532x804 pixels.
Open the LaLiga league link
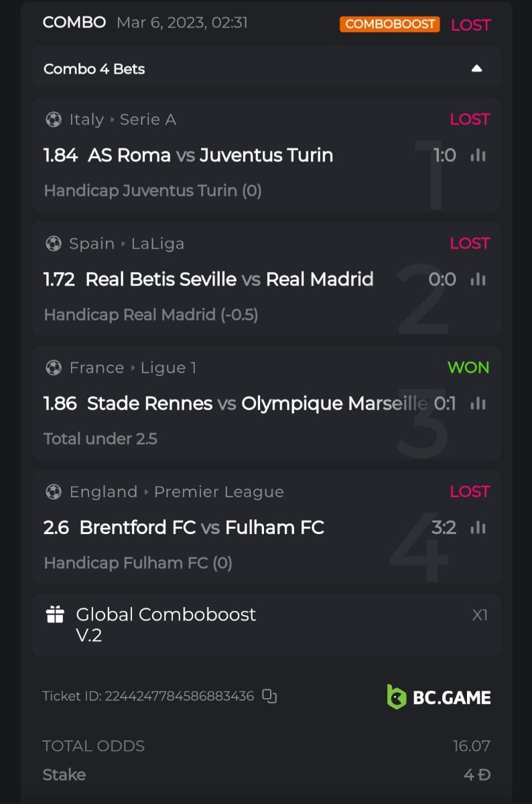coord(157,243)
